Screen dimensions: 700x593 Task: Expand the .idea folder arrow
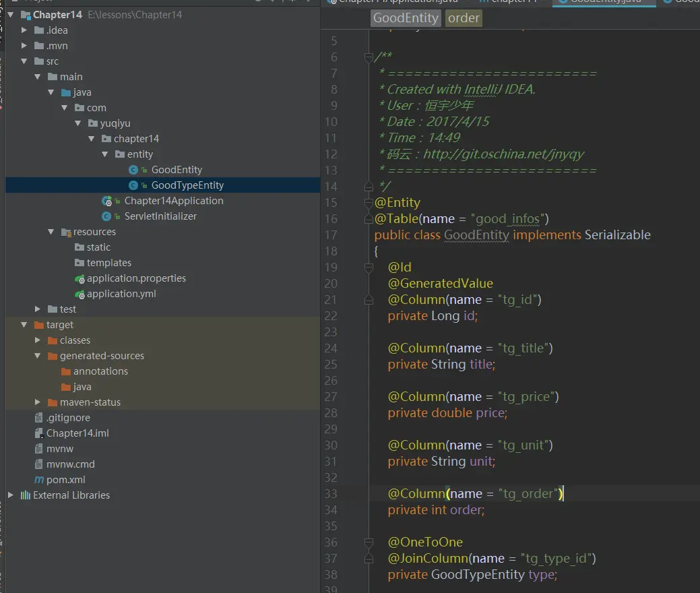pos(24,30)
